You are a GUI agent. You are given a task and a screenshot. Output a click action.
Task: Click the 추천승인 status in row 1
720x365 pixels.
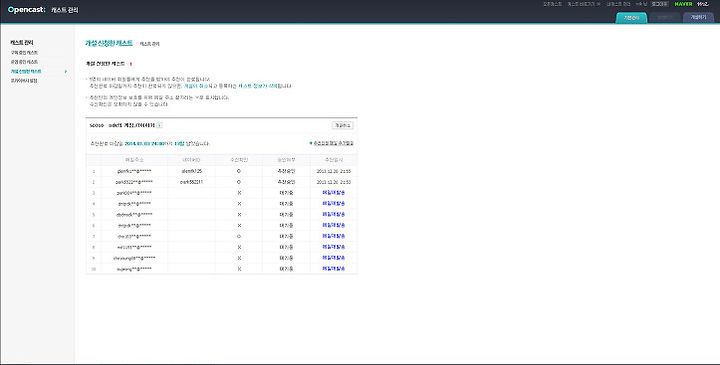pos(286,171)
